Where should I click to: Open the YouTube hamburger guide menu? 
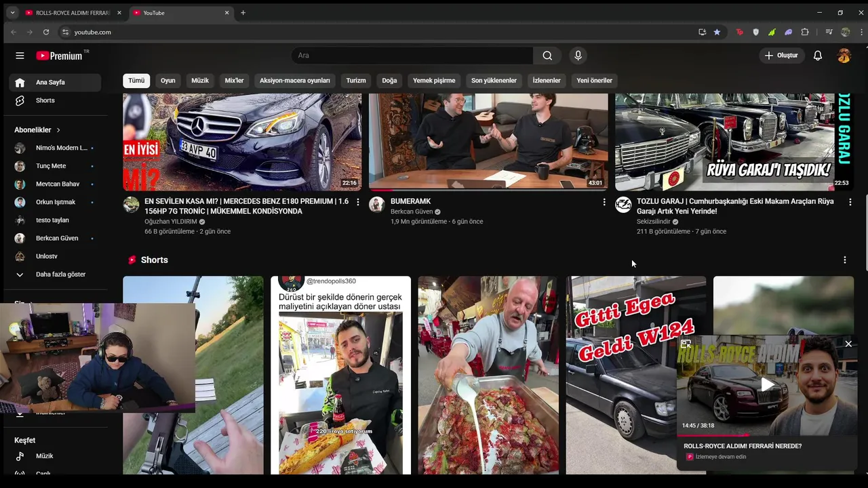point(20,56)
